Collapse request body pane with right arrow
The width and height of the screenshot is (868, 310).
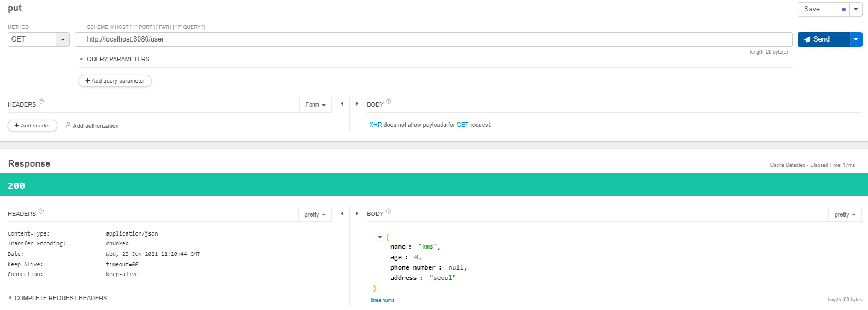pyautogui.click(x=357, y=104)
